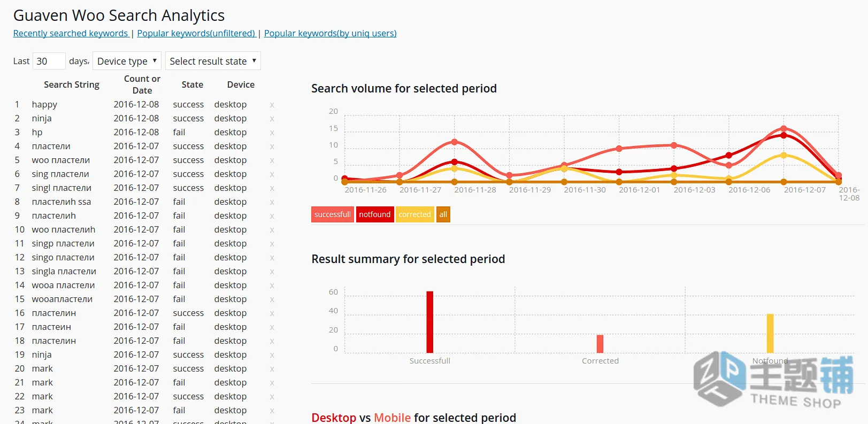The height and width of the screenshot is (424, 868).
Task: Open Recently searched keywords link
Action: click(71, 33)
